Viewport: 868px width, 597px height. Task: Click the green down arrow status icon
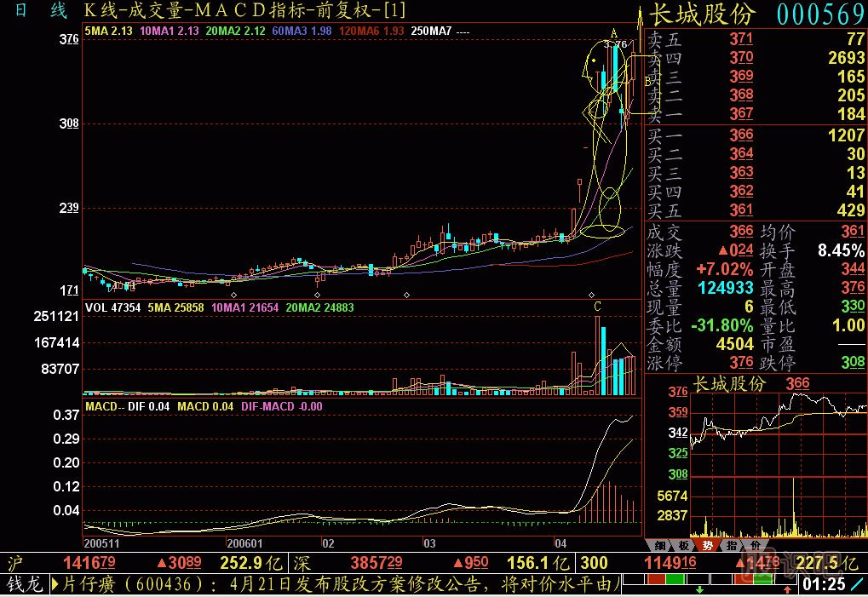[699, 589]
